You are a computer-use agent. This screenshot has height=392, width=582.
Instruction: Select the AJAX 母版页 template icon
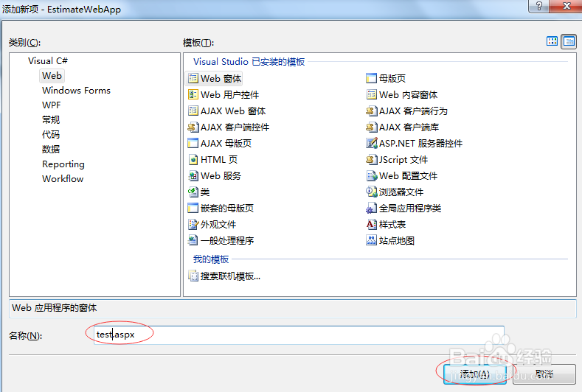point(193,143)
